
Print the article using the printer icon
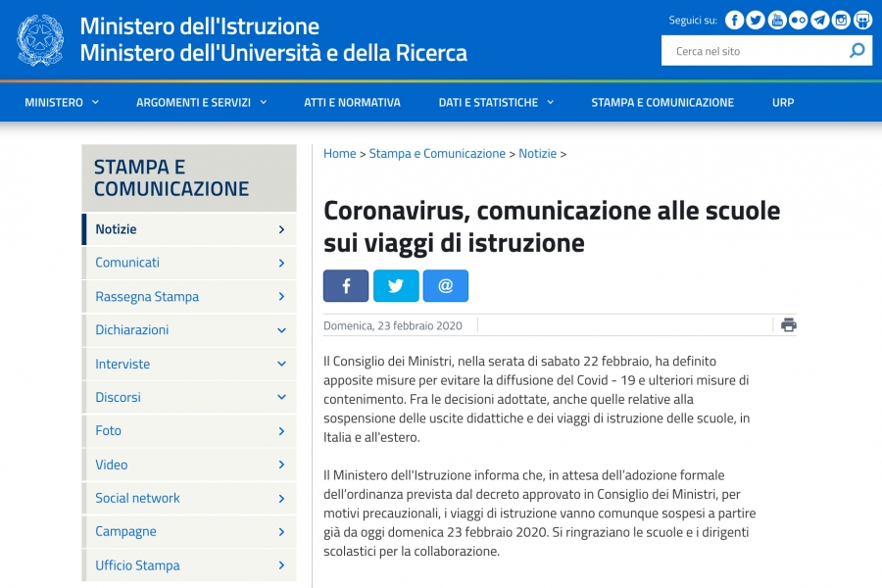789,325
